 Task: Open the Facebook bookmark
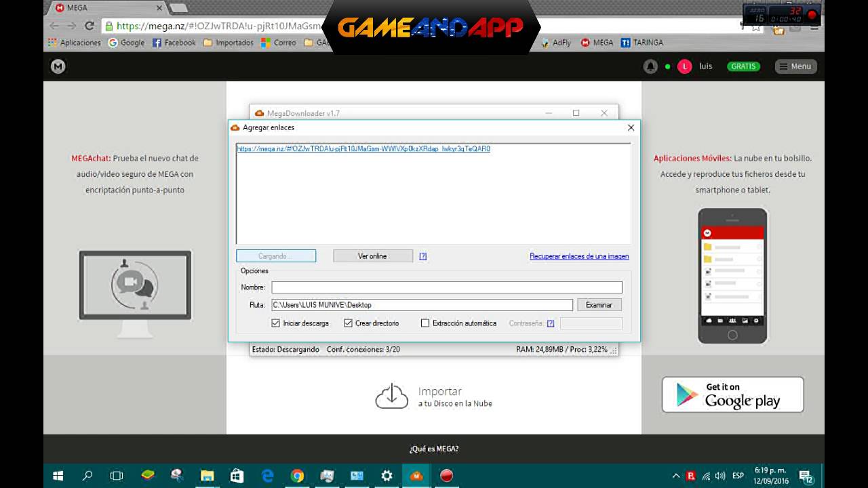[x=174, y=42]
